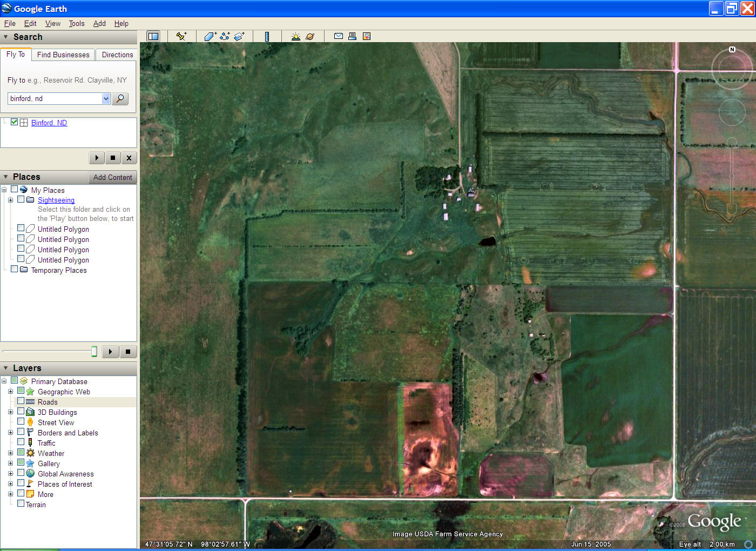The height and width of the screenshot is (551, 756).
Task: Expand the Gallery layer node
Action: tap(10, 463)
